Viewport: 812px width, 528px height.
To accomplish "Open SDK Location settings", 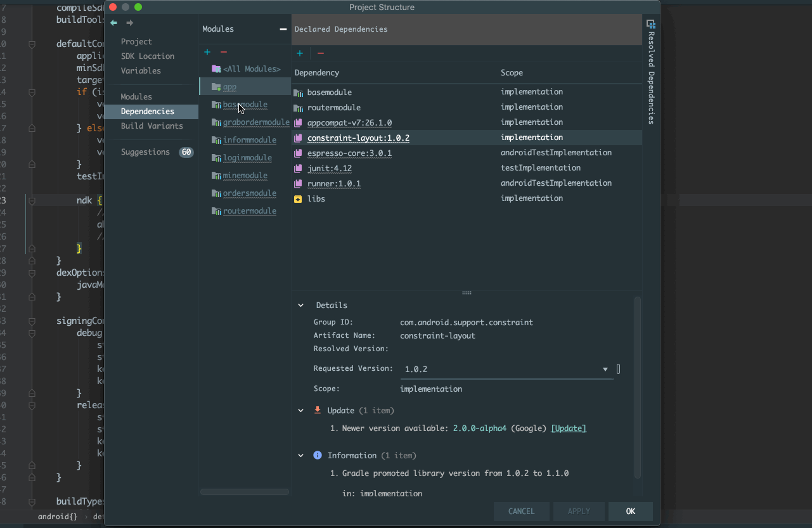I will [148, 56].
